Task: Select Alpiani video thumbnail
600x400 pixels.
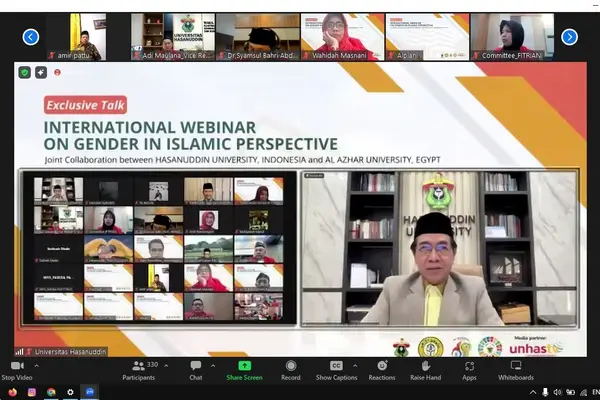Action: [x=427, y=37]
